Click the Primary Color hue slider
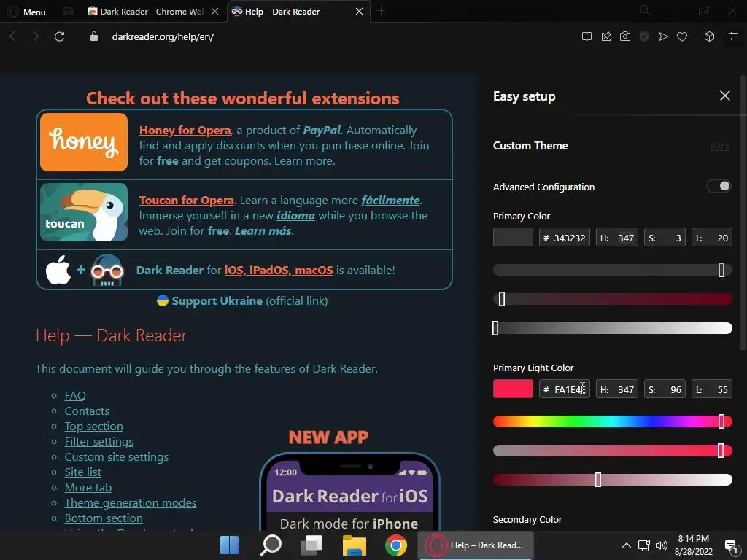This screenshot has height=560, width=747. point(613,270)
